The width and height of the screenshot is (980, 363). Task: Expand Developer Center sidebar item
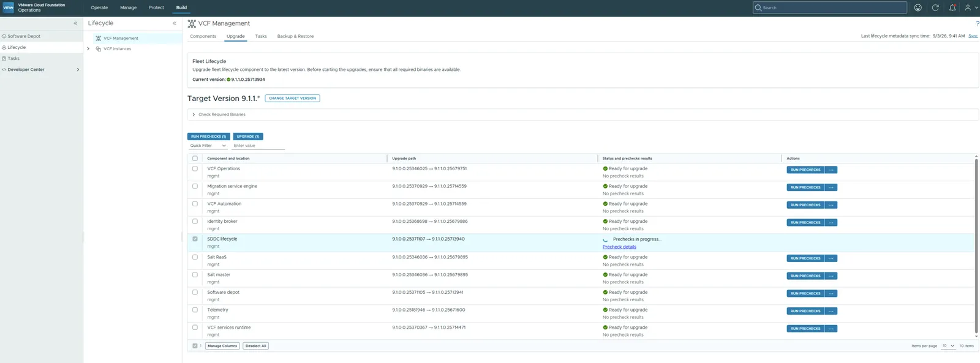tap(78, 70)
